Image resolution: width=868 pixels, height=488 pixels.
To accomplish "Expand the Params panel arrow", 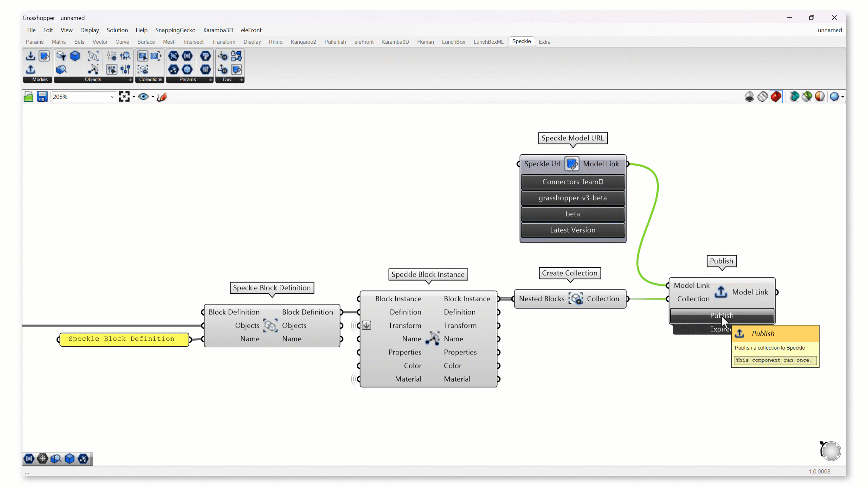I will [x=211, y=80].
